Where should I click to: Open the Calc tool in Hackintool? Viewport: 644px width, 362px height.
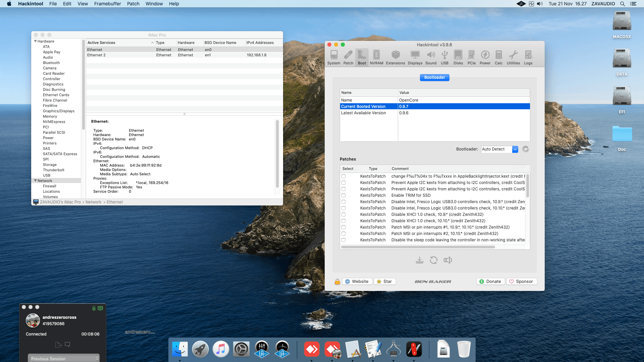498,57
